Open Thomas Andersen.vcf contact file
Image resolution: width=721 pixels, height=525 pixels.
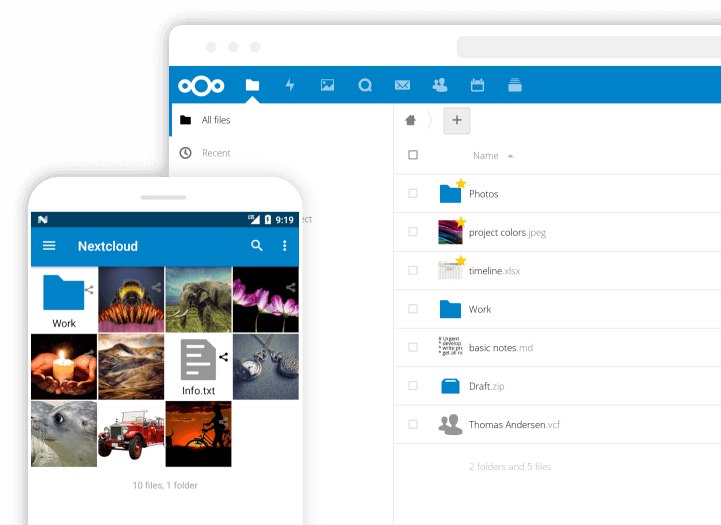514,425
